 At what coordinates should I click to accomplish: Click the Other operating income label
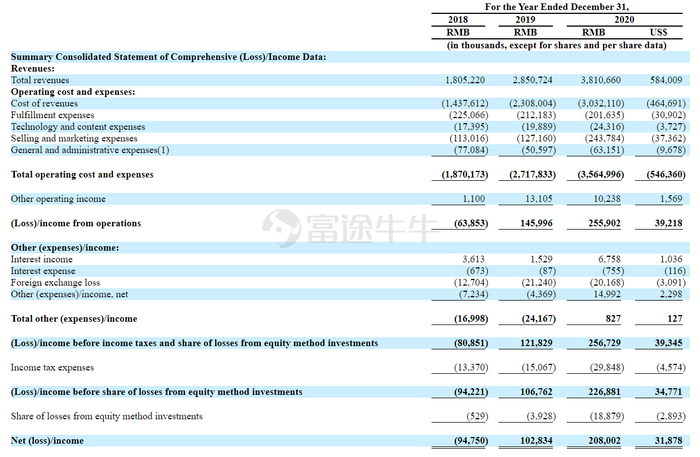[x=58, y=199]
